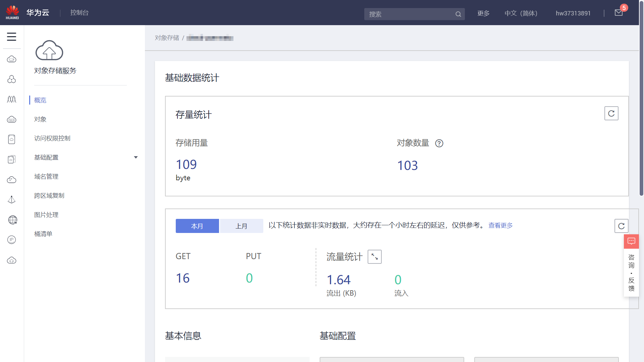Click the 对象存储 breadcrumb link
This screenshot has height=362, width=644.
[167, 38]
